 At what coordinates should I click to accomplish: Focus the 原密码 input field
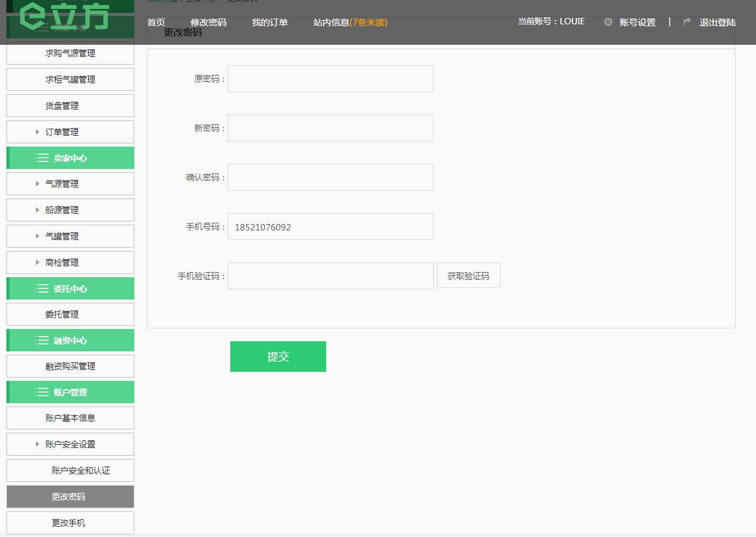[330, 79]
